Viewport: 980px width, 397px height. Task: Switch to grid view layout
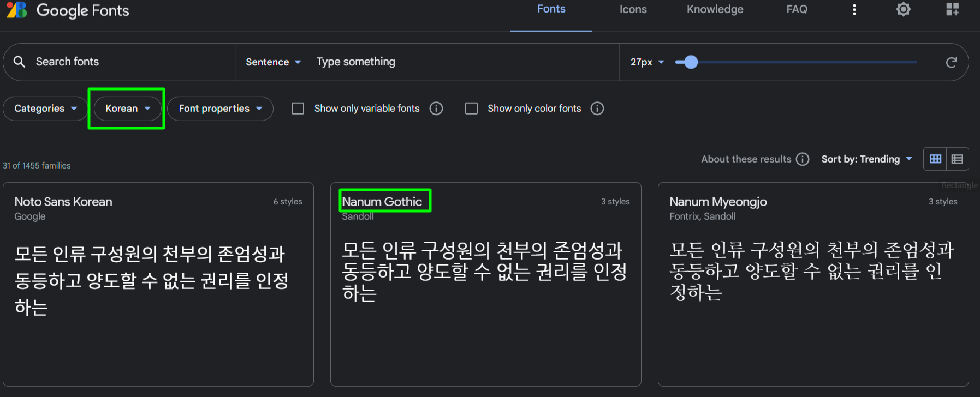coord(935,159)
